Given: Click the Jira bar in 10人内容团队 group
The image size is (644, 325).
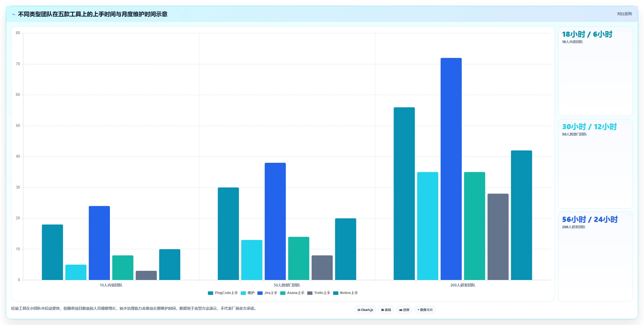Looking at the screenshot, I should [99, 243].
